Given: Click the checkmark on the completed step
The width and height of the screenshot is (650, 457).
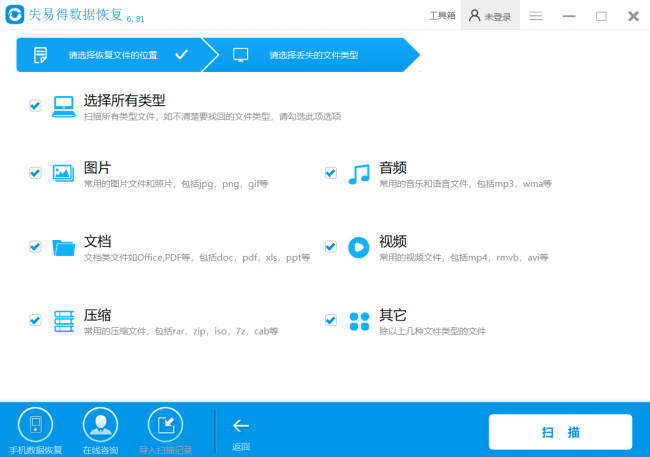Looking at the screenshot, I should pos(182,54).
